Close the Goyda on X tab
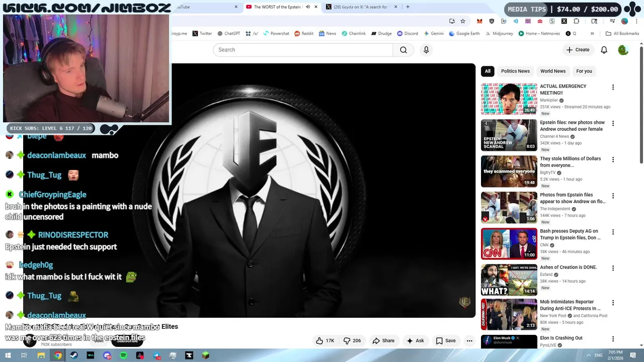This screenshot has height=362, width=644. pos(395,7)
